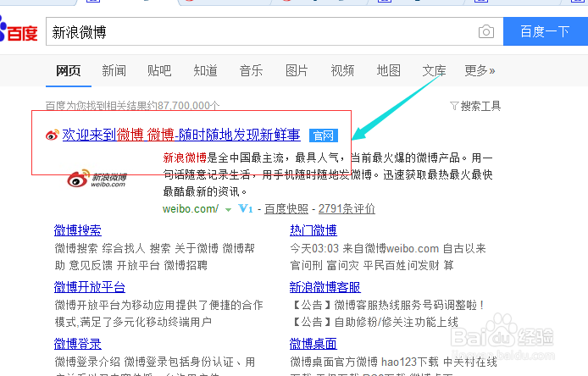Open the 文库 tab

435,70
